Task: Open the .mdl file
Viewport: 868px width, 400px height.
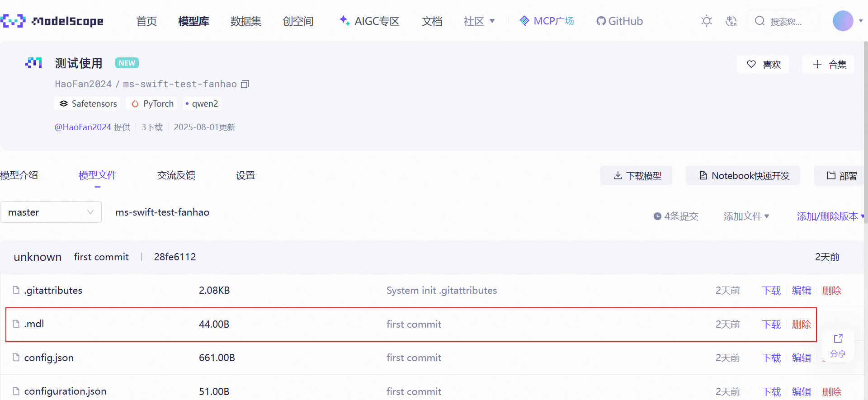Action: click(34, 324)
